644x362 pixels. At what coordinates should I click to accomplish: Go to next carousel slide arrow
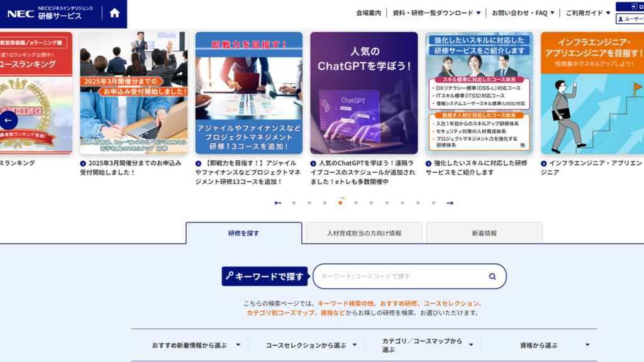click(x=450, y=203)
